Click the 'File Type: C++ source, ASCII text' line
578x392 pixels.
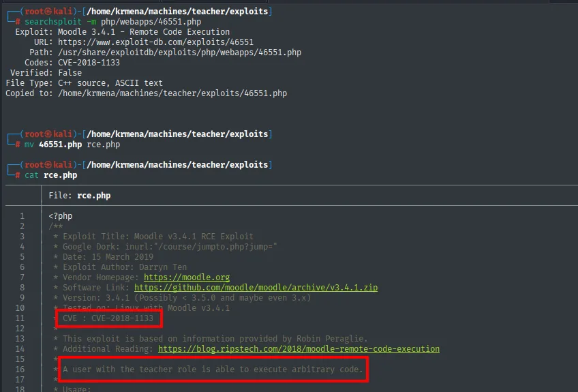click(84, 83)
